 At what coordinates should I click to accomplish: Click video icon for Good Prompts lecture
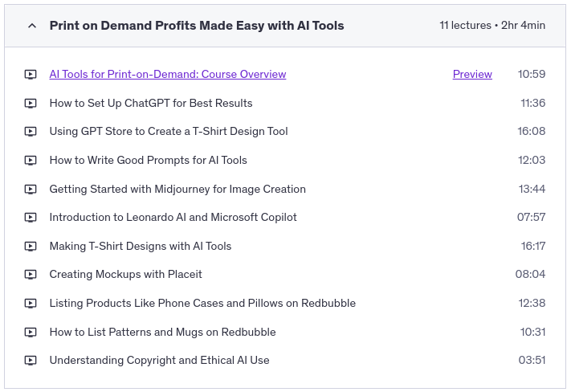coord(31,161)
